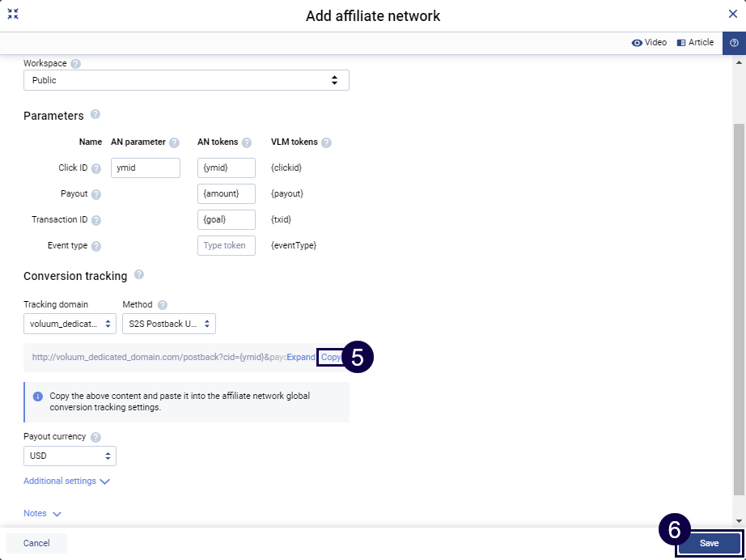Click help icon beside Conversion tracking heading

(x=139, y=275)
